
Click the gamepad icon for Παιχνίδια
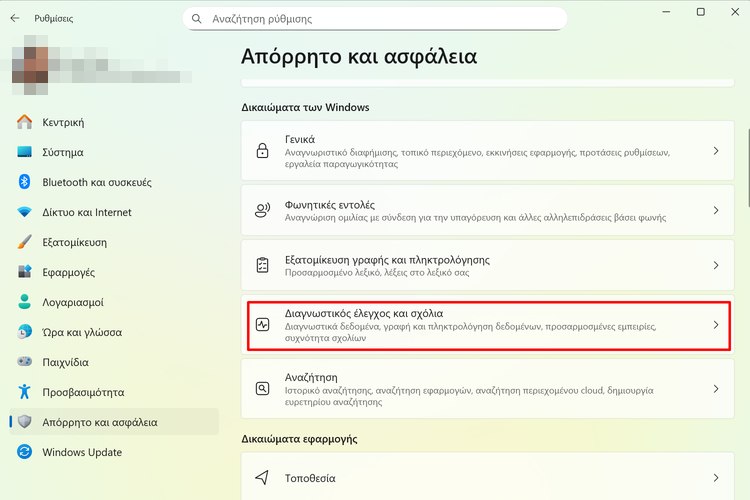(24, 362)
